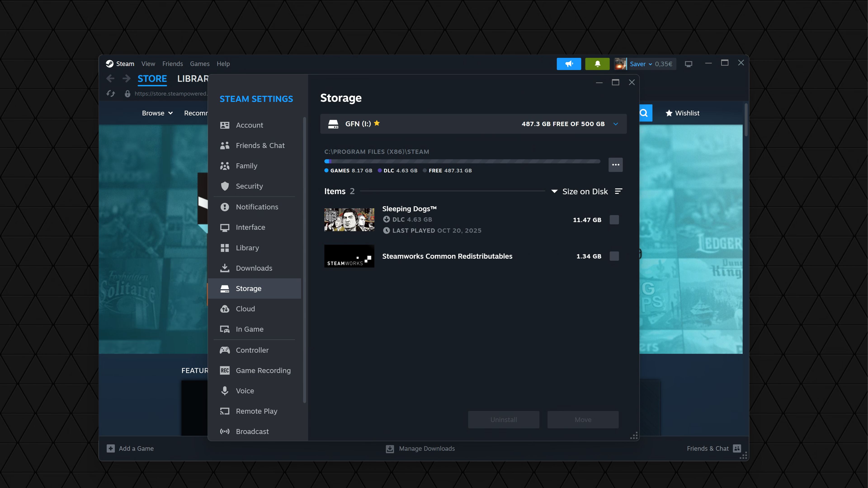Check the Steamworks Common Redistributables checkbox
This screenshot has width=868, height=488.
click(x=614, y=256)
